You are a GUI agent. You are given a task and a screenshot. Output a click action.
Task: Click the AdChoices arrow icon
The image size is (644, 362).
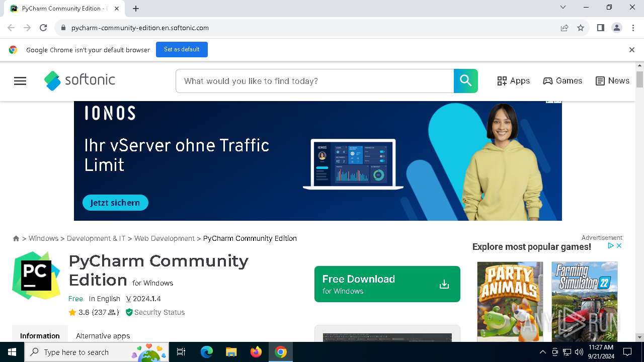[x=611, y=246]
